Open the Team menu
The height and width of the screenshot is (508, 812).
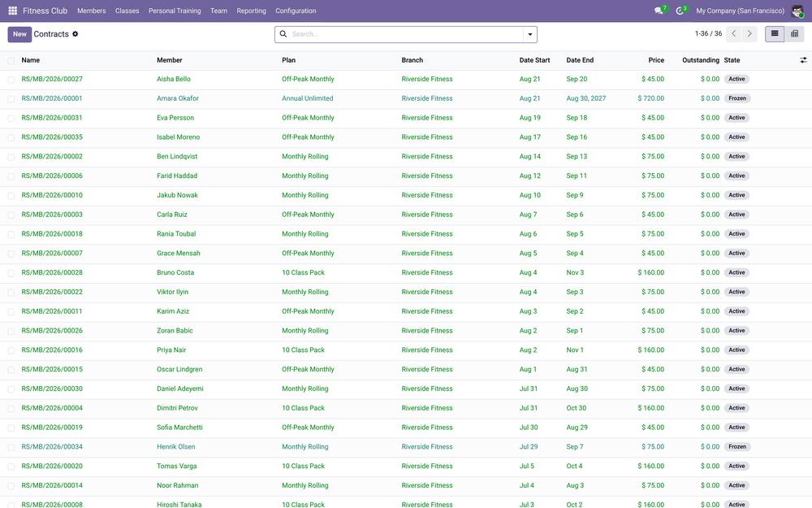tap(218, 11)
